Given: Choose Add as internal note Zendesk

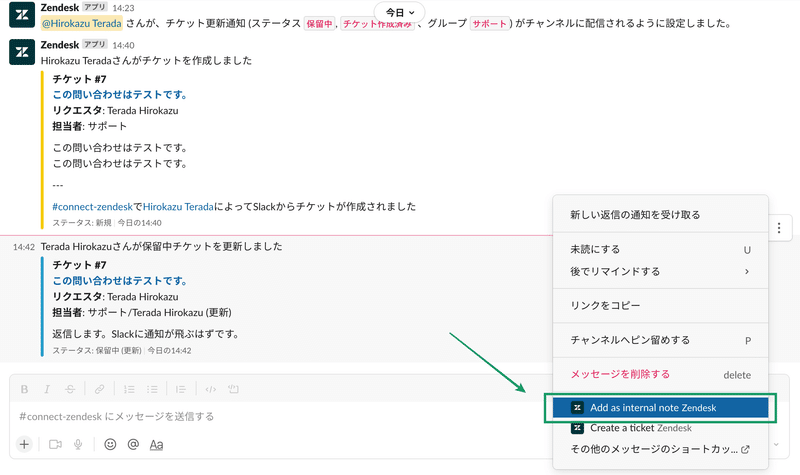Looking at the screenshot, I should point(661,408).
